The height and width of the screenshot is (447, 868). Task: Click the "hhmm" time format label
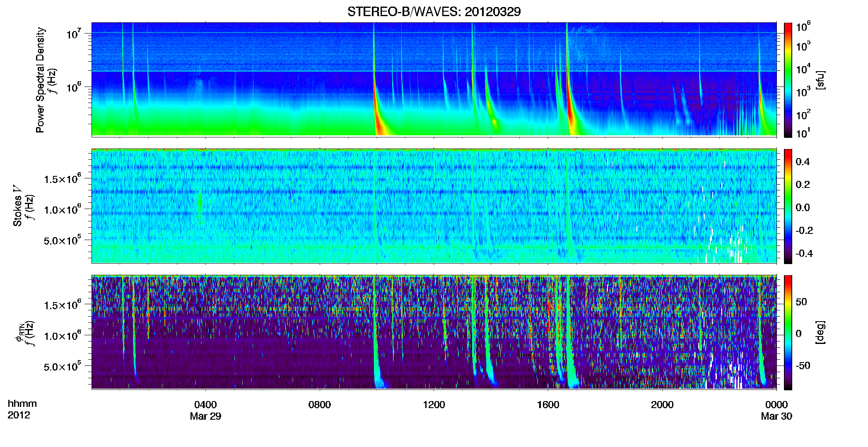click(22, 404)
